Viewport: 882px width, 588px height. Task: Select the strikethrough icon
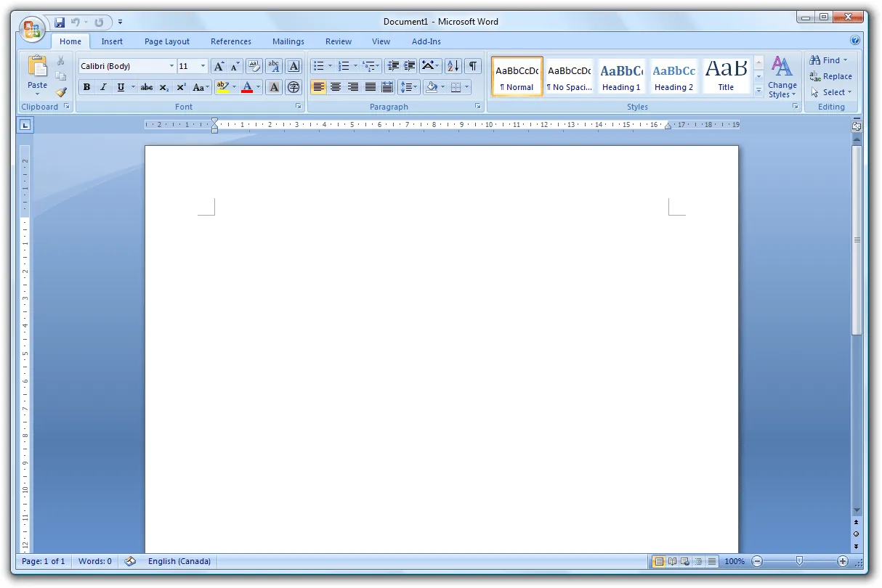pyautogui.click(x=145, y=87)
